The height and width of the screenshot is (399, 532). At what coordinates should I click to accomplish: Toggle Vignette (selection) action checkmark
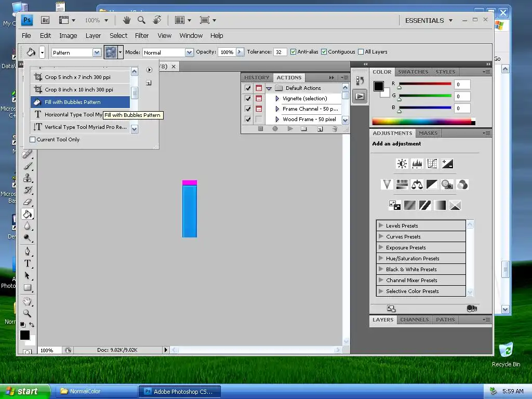248,98
